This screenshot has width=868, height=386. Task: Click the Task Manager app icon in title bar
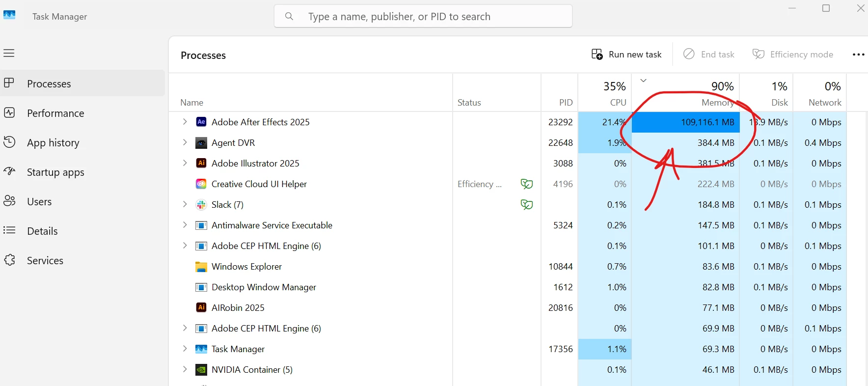point(9,15)
